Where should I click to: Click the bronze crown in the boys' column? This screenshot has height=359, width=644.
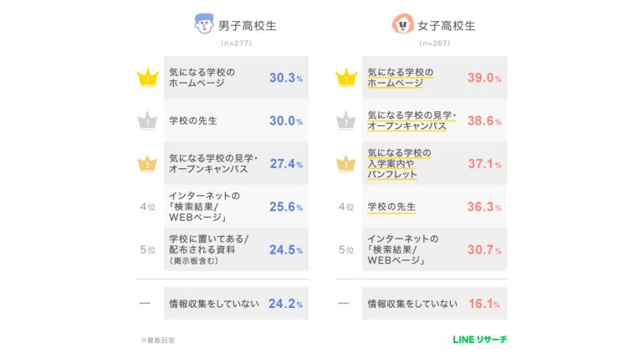(x=147, y=164)
